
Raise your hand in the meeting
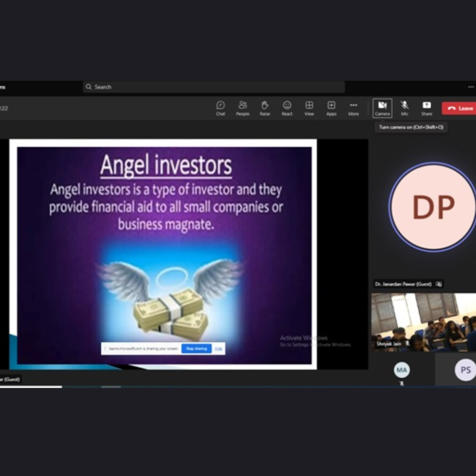[264, 108]
